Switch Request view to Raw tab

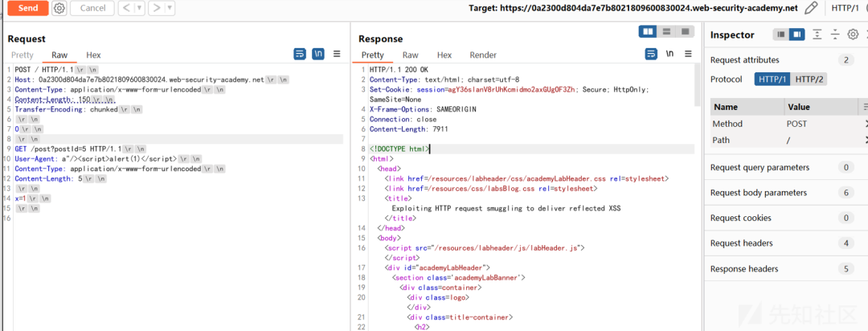coord(59,55)
